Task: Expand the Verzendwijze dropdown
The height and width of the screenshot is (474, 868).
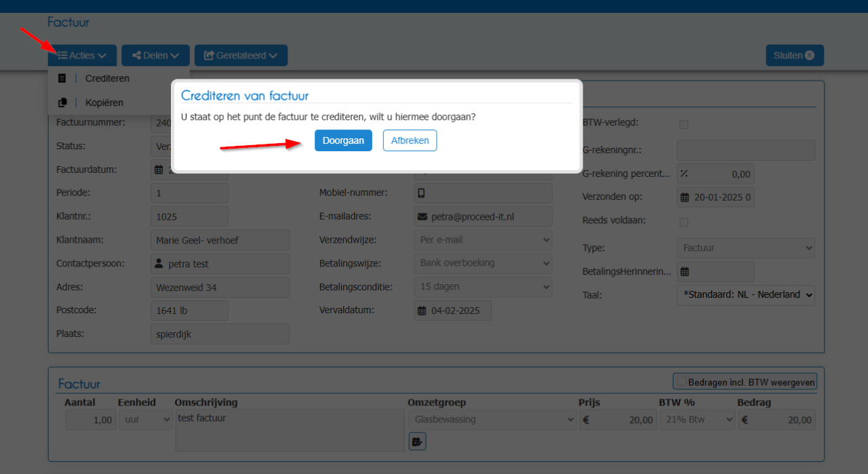Action: tap(483, 240)
